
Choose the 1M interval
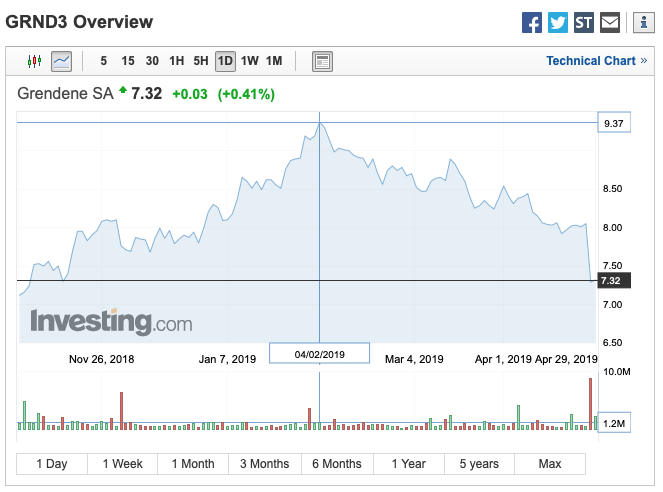coord(274,61)
